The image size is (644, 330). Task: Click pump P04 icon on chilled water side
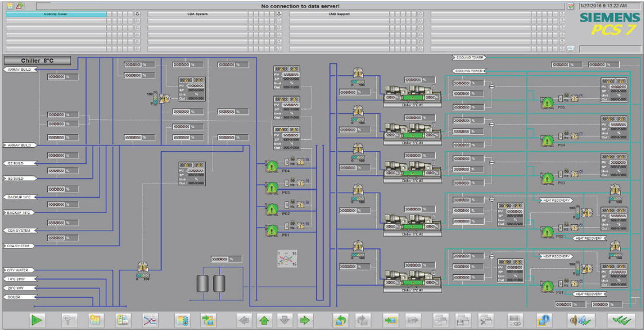coord(271,167)
